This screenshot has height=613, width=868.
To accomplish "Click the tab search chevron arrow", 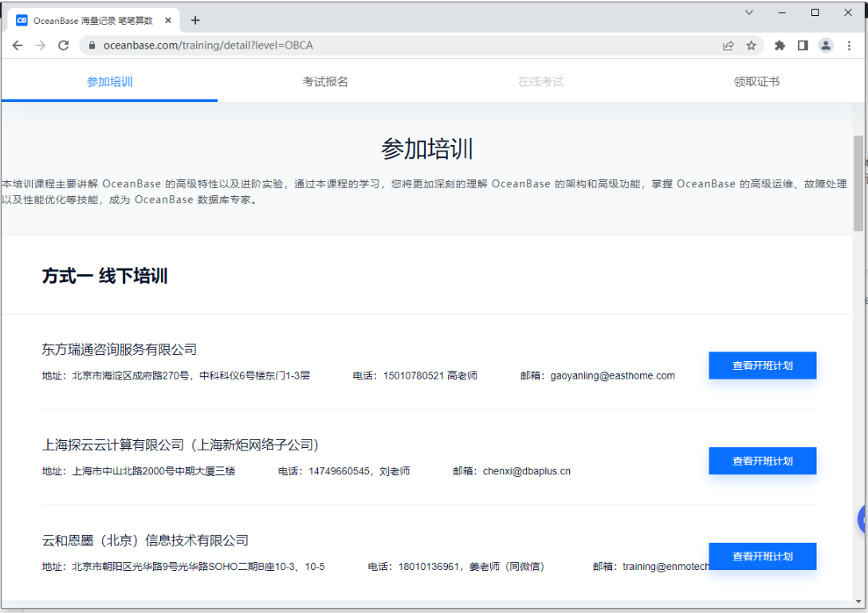I will 748,13.
